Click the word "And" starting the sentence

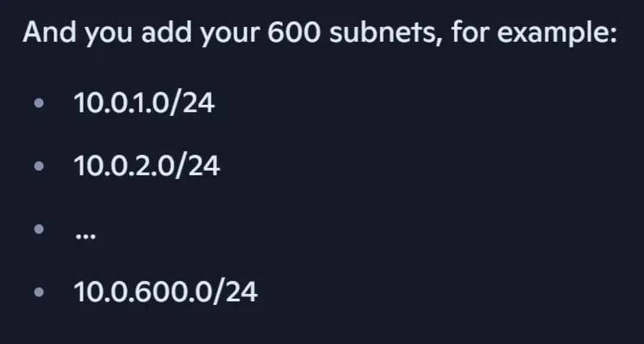coord(49,32)
